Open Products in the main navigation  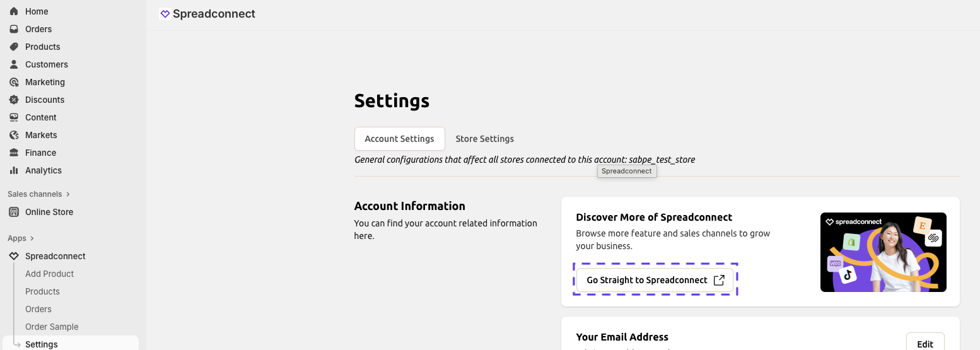point(43,47)
